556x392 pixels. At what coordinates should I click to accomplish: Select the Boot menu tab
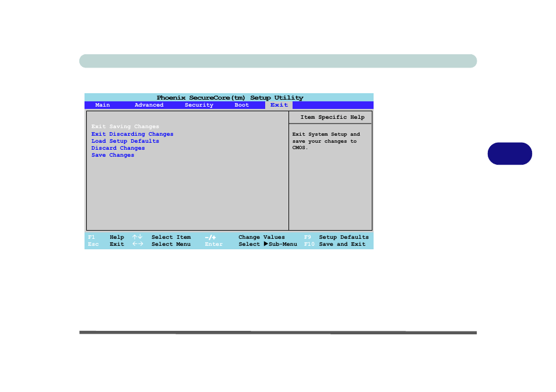point(241,105)
